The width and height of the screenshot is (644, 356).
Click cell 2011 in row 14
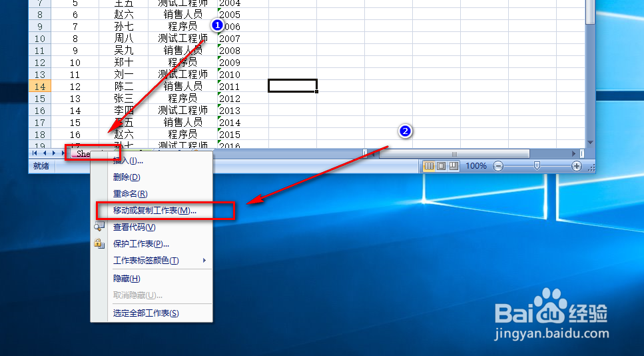coord(242,86)
